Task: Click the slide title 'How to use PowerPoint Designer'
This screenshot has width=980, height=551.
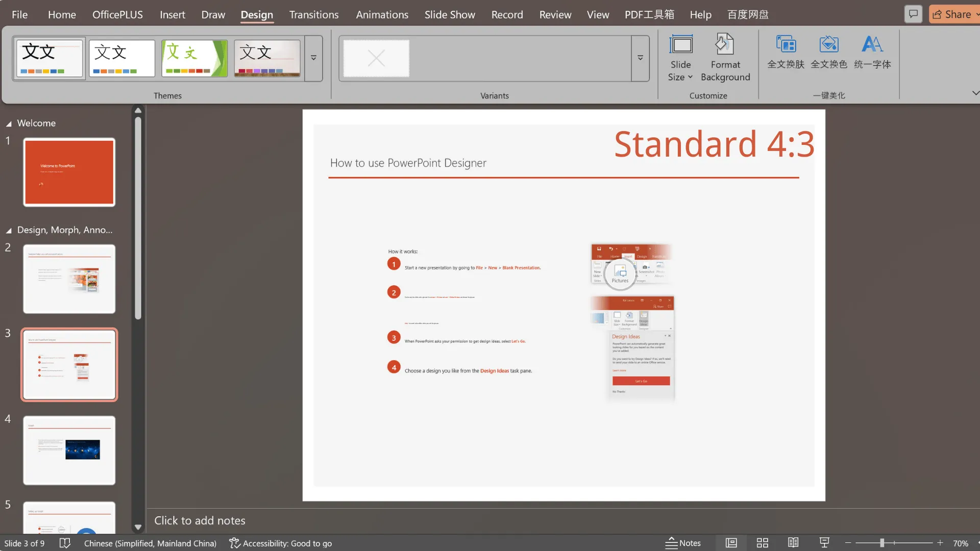Action: coord(408,163)
